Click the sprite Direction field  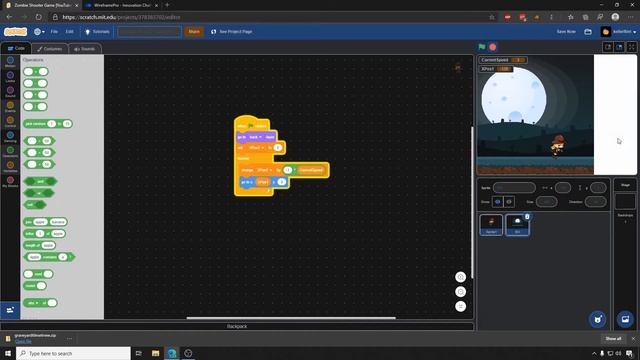pyautogui.click(x=596, y=202)
